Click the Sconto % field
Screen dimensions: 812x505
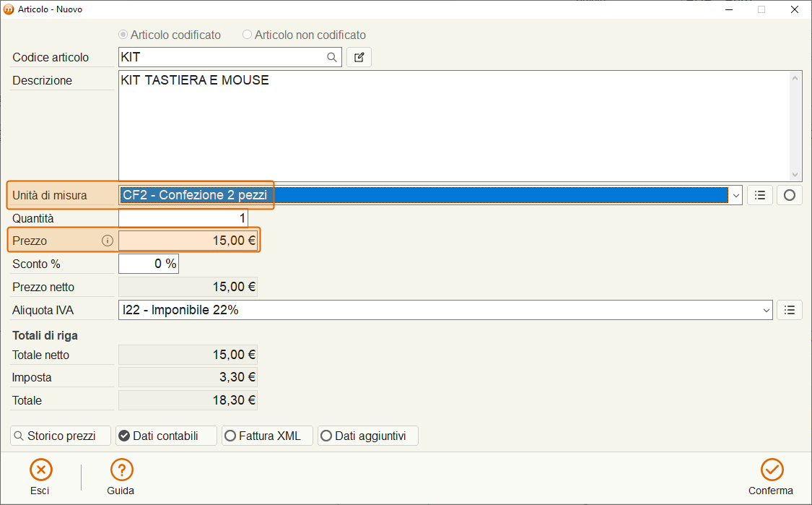click(x=149, y=264)
